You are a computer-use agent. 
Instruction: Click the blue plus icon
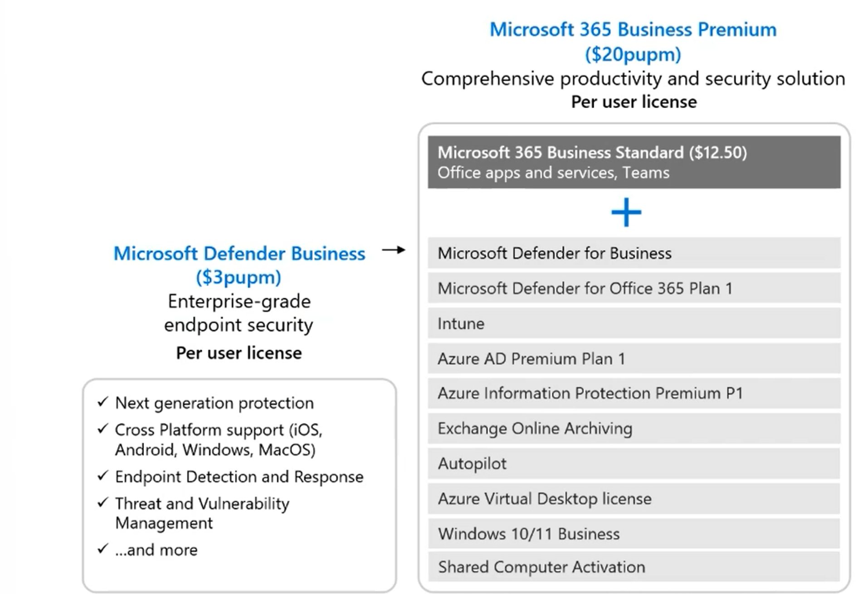pyautogui.click(x=626, y=212)
